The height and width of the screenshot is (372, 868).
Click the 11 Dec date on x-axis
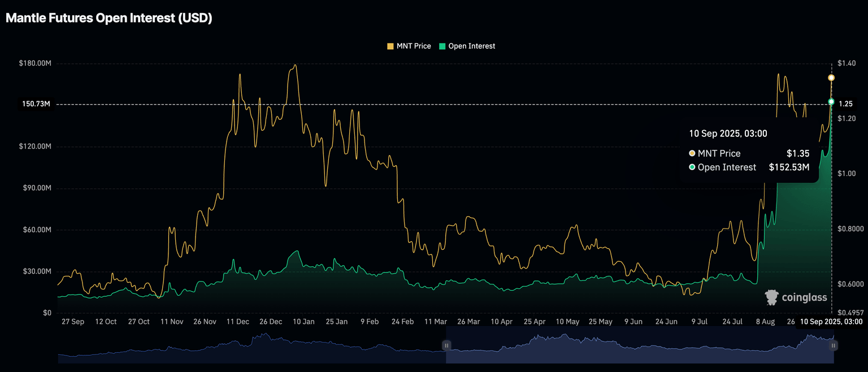[237, 322]
